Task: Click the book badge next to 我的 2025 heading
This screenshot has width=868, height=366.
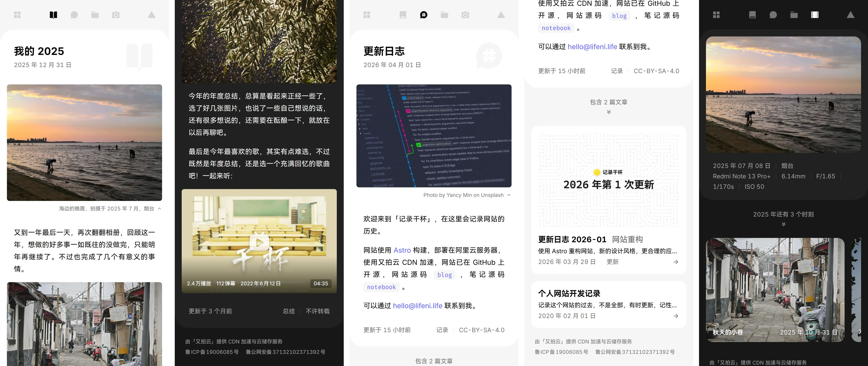Action: point(140,56)
